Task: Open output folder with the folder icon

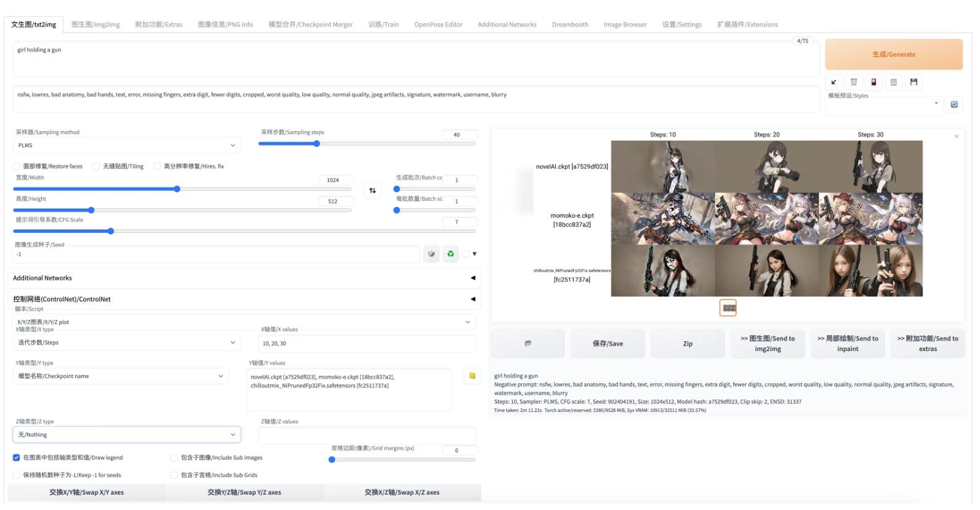Action: point(528,344)
